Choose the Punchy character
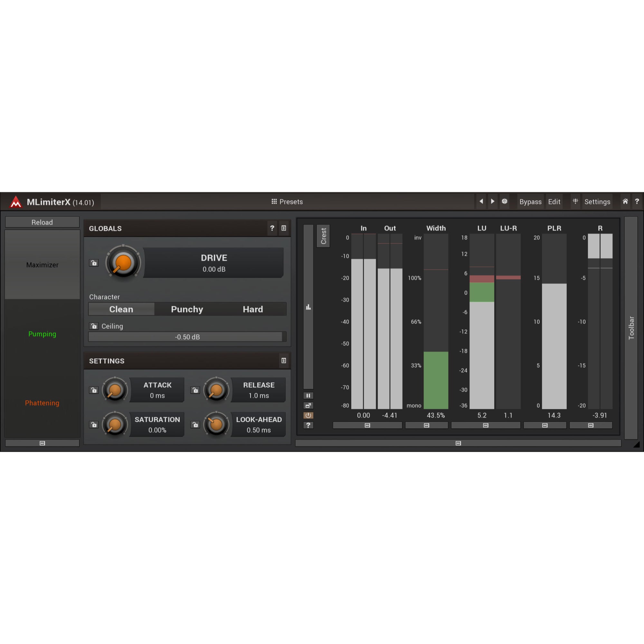Image resolution: width=644 pixels, height=644 pixels. tap(187, 309)
